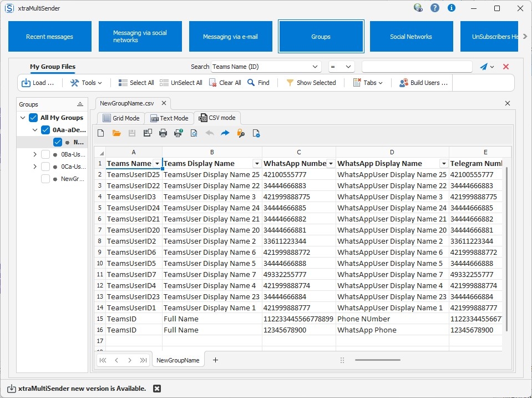Collapse Groups panel with the underlined arrow icon
This screenshot has width=532, height=398.
80,104
